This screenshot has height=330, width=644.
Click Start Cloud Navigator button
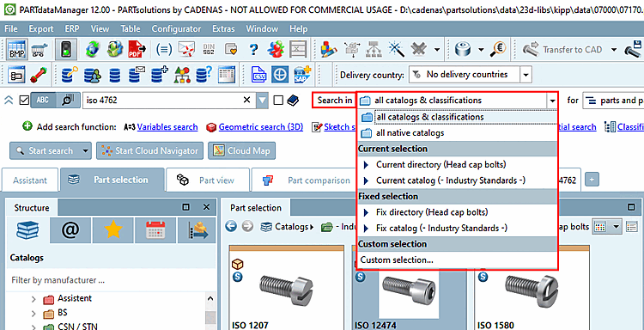click(x=150, y=151)
